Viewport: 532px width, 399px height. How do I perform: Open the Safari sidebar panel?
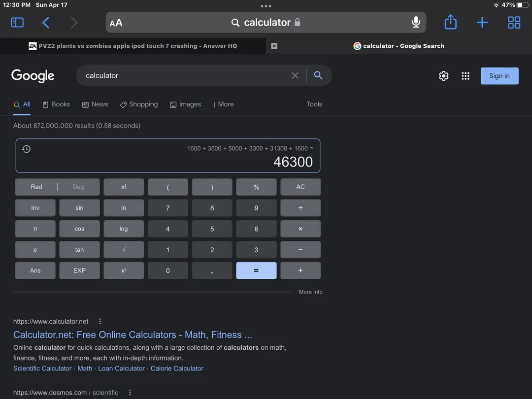[17, 23]
